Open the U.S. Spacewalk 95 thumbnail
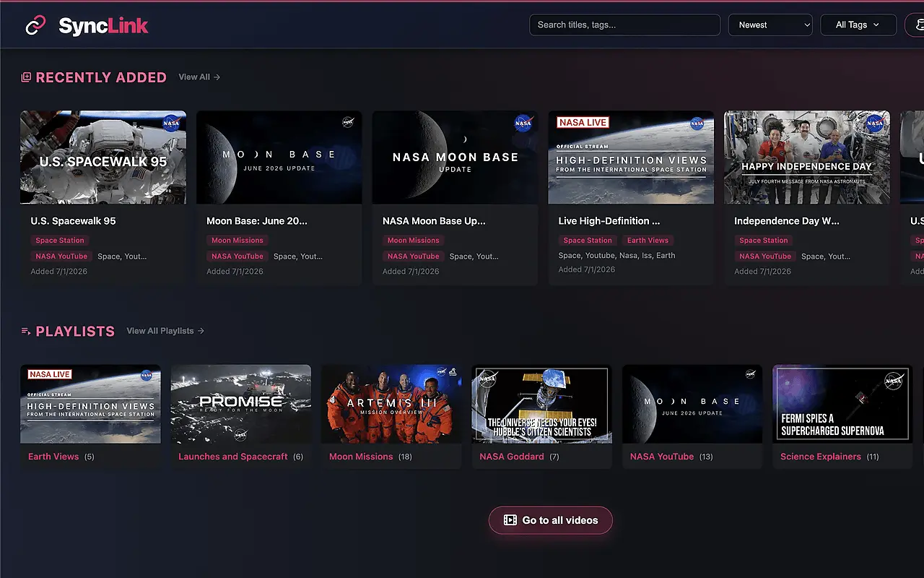 103,158
